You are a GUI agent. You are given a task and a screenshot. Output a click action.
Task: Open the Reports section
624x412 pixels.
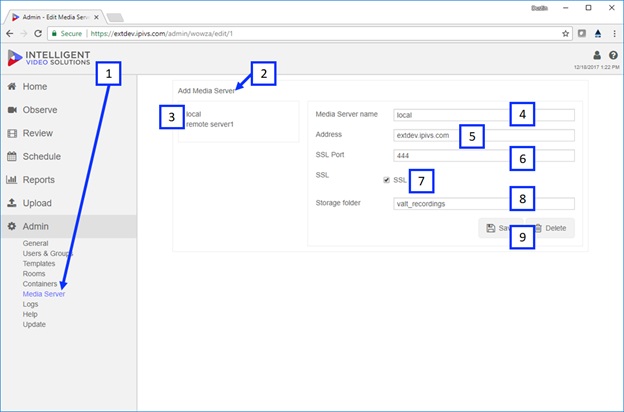point(39,180)
